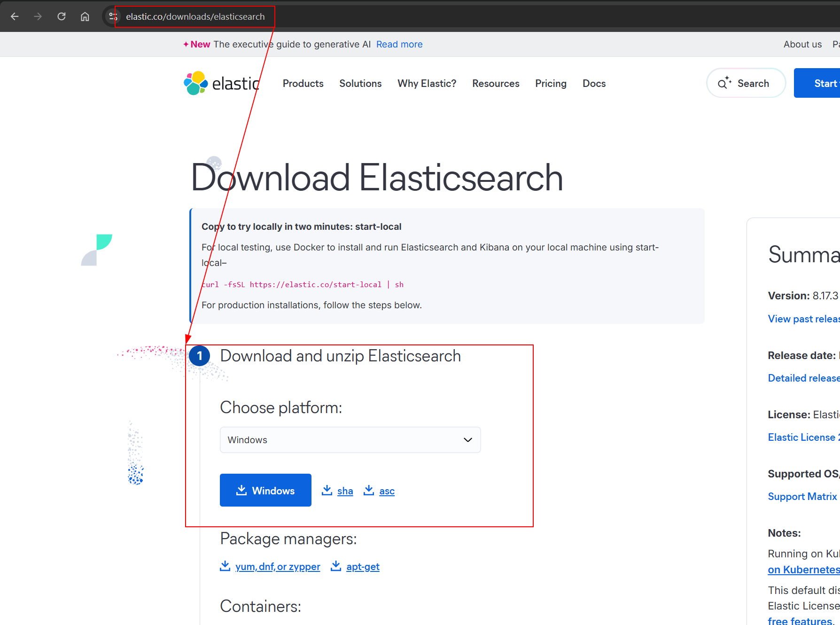The height and width of the screenshot is (625, 840).
Task: Open the Docs link
Action: (x=594, y=83)
